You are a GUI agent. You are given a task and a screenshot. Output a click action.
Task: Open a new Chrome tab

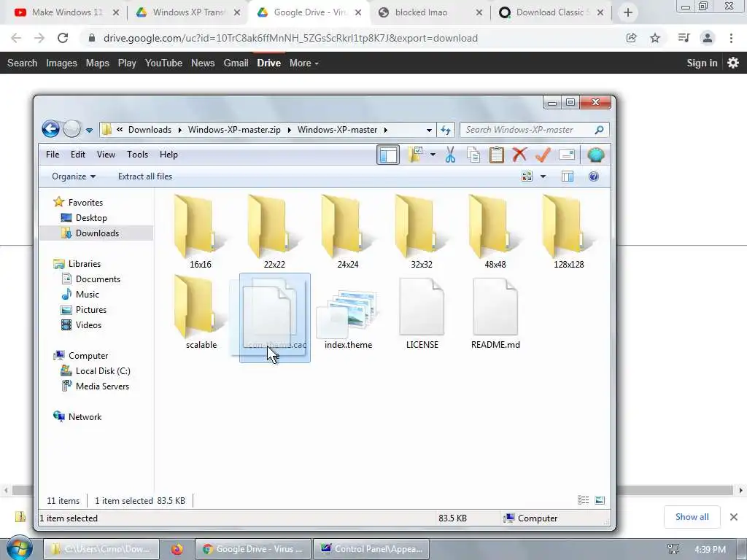coord(628,12)
